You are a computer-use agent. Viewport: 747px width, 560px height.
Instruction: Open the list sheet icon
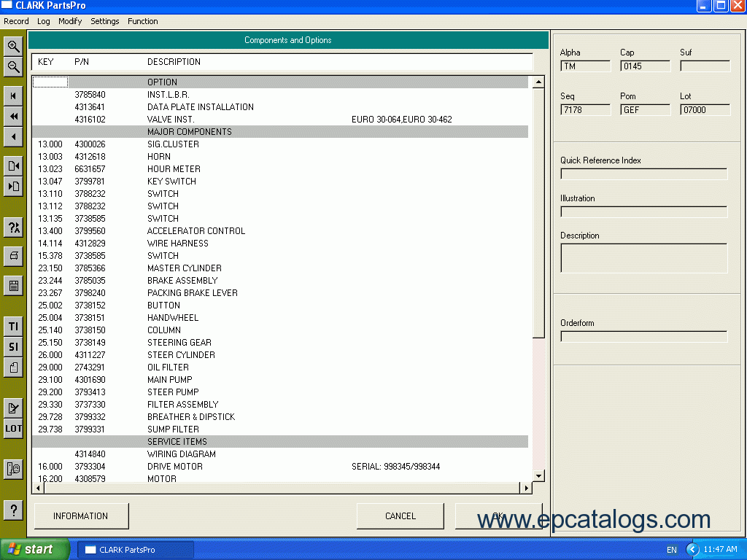(x=13, y=286)
